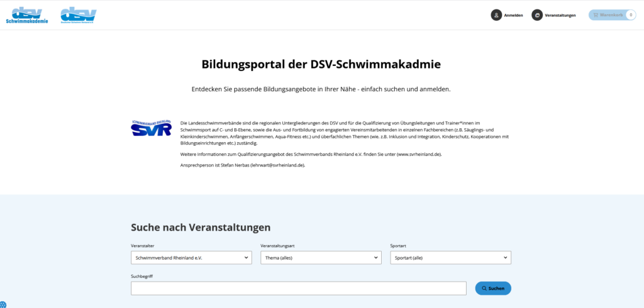Open the Sportart (alle) dropdown
644x308 pixels.
pyautogui.click(x=450, y=258)
